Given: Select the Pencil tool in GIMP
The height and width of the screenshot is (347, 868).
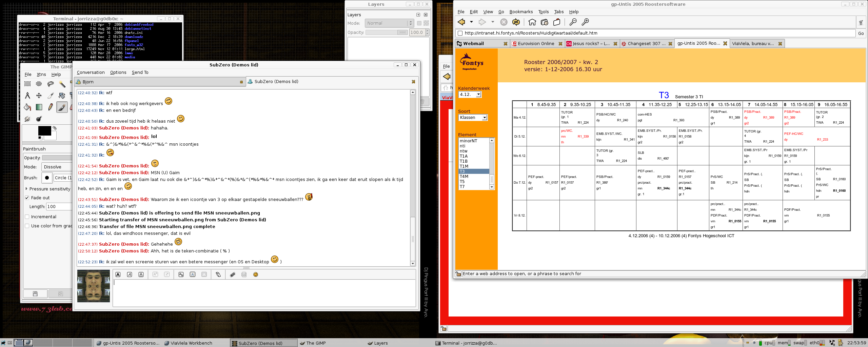Looking at the screenshot, I should [x=51, y=107].
